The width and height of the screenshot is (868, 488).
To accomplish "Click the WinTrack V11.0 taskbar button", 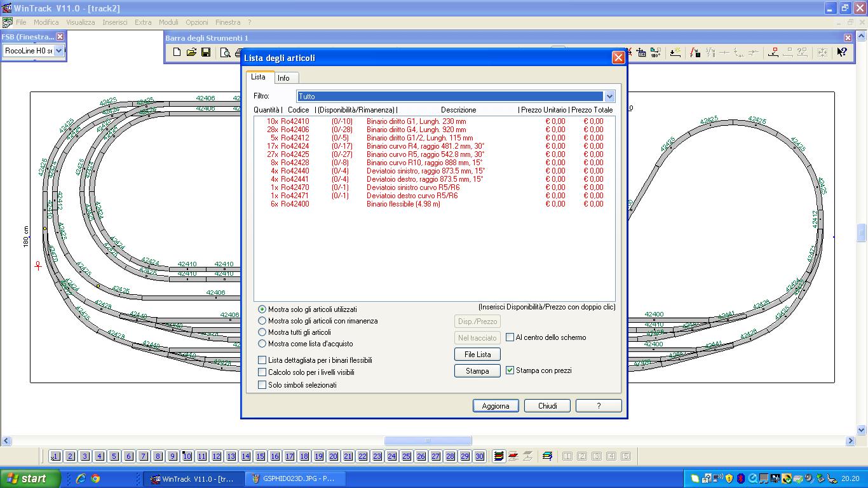I will [x=194, y=478].
